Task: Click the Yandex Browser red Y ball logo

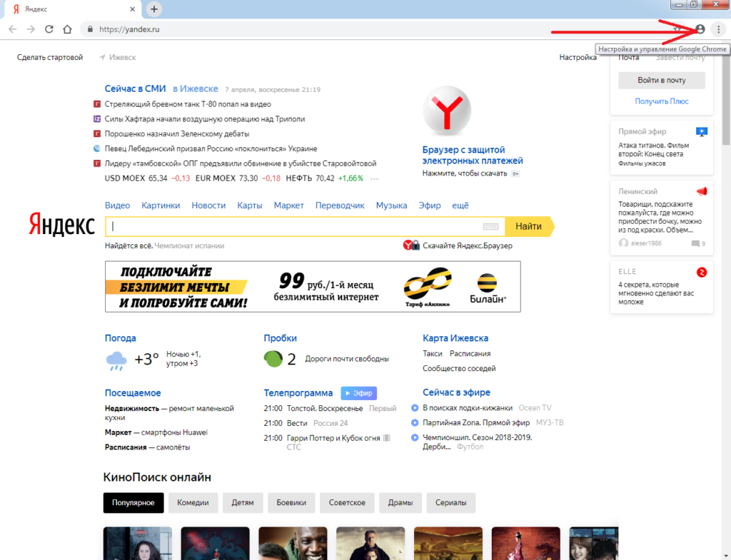Action: click(447, 111)
